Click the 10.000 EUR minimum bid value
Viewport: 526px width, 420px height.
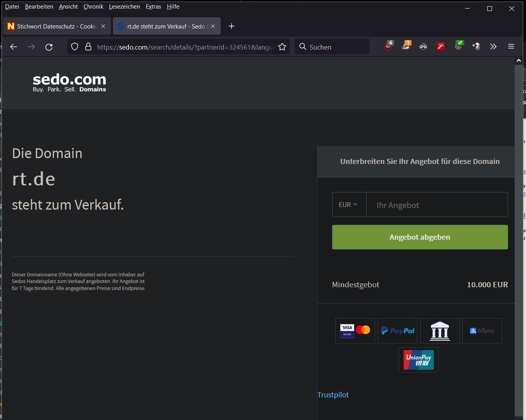click(x=487, y=285)
